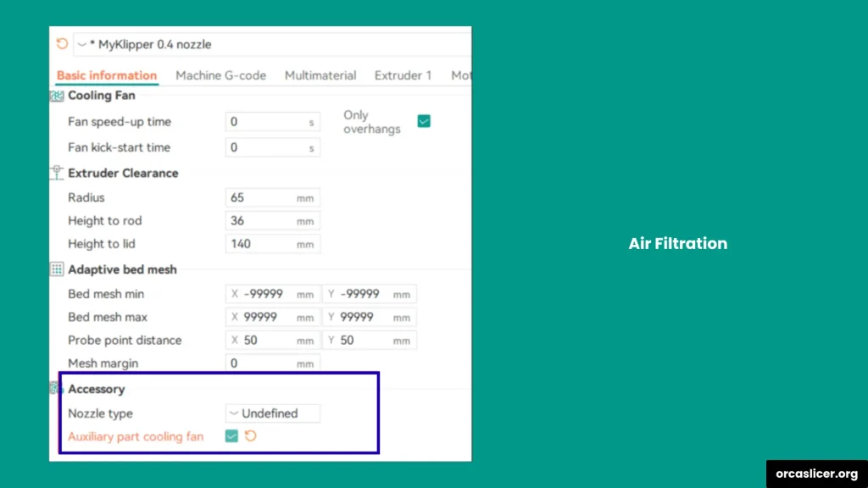
Task: Switch to the Machine G-code tab
Action: pos(220,75)
